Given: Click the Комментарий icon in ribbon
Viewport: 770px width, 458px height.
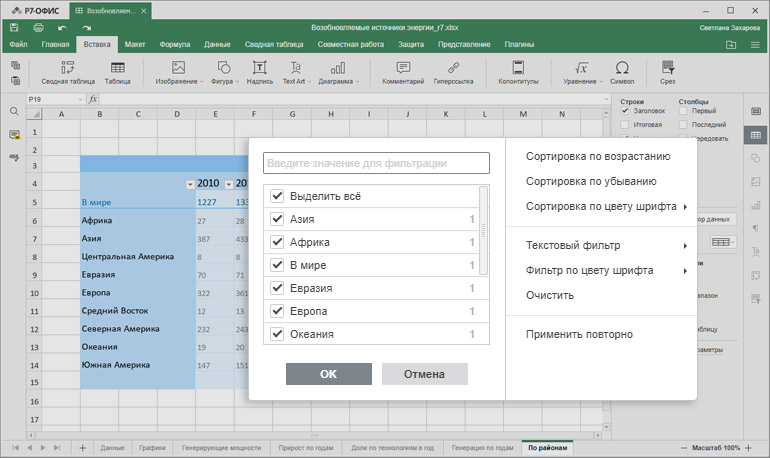Looking at the screenshot, I should (x=403, y=72).
